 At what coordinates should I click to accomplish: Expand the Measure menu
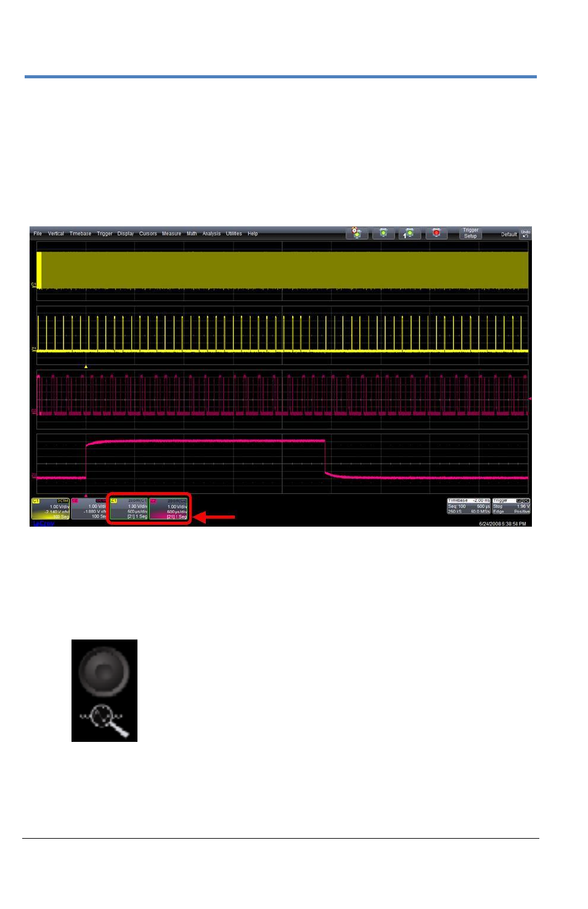[171, 234]
